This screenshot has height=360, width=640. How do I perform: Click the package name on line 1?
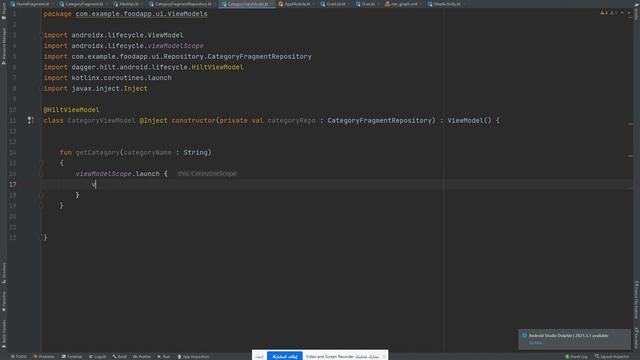tap(141, 14)
